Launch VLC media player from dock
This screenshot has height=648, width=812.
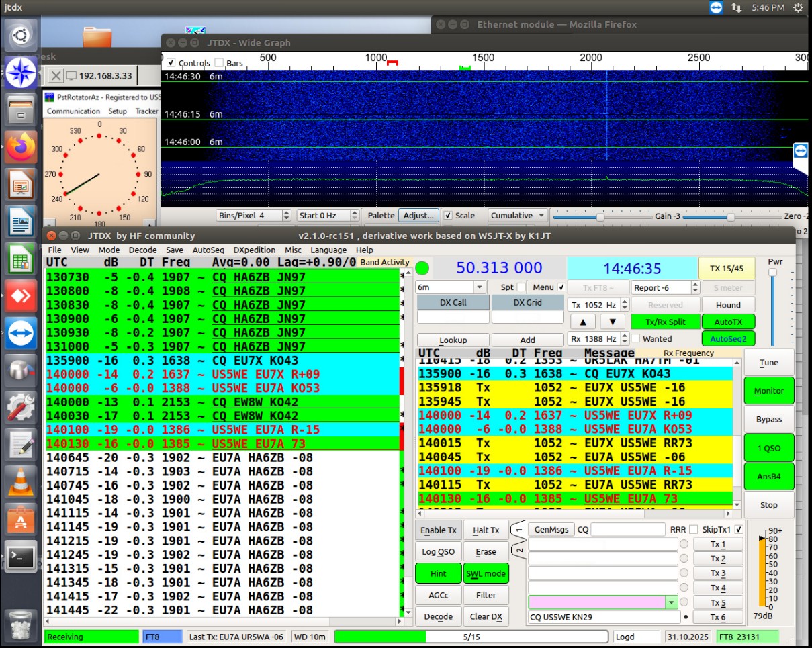(x=21, y=481)
